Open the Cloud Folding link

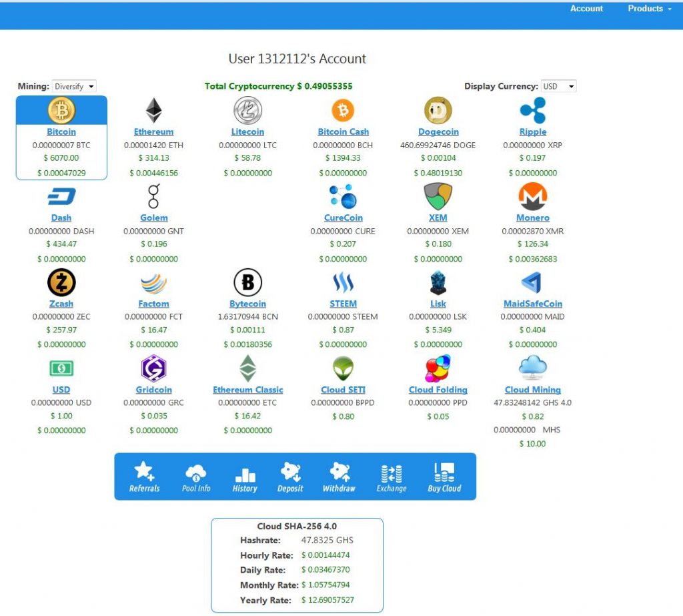pyautogui.click(x=438, y=389)
